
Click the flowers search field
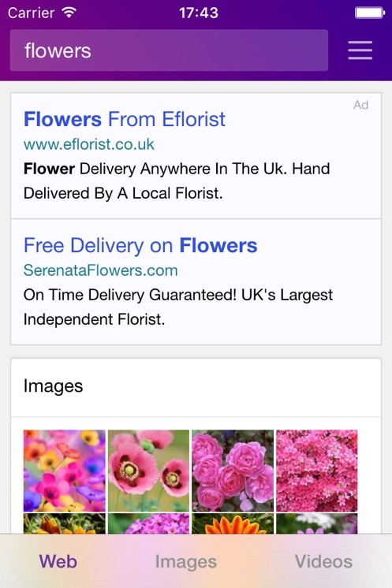pos(169,50)
